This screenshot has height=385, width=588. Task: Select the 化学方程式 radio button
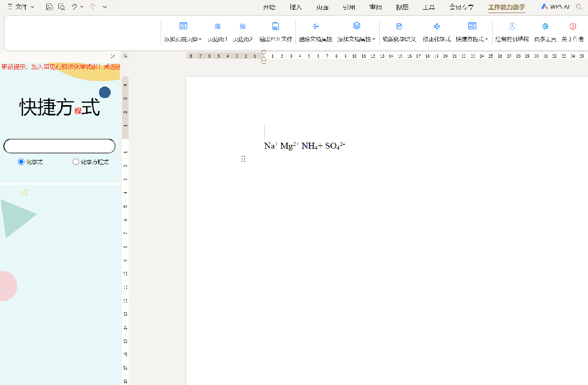(76, 162)
